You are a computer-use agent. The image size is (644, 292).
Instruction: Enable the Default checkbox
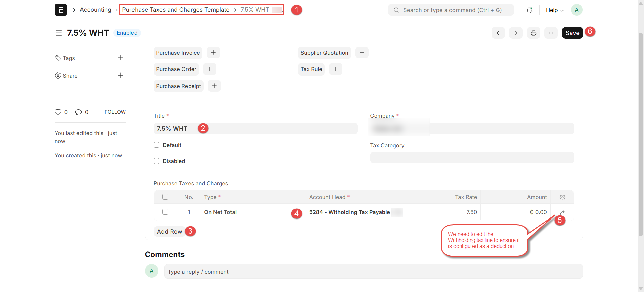click(x=157, y=145)
